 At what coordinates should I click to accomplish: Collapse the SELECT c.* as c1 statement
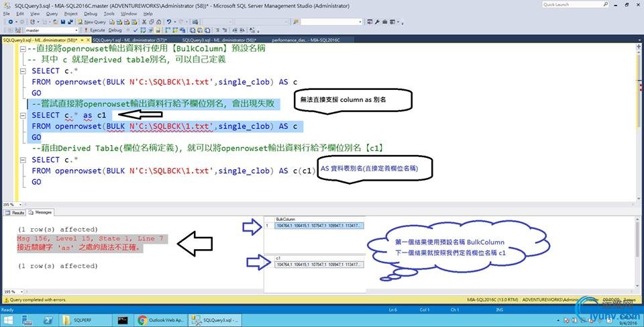pyautogui.click(x=23, y=115)
